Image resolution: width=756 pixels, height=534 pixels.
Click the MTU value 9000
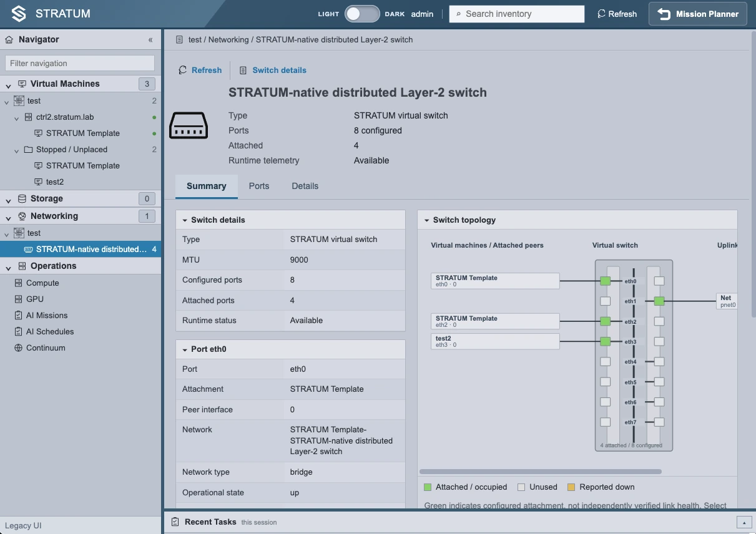[x=299, y=260]
